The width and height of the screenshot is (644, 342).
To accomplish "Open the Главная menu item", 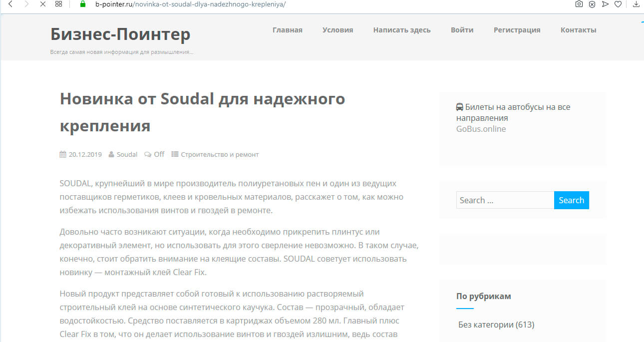I will 288,30.
